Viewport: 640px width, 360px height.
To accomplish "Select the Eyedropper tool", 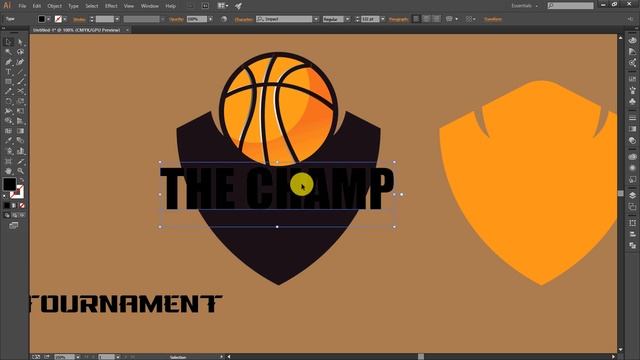I will click(x=8, y=141).
